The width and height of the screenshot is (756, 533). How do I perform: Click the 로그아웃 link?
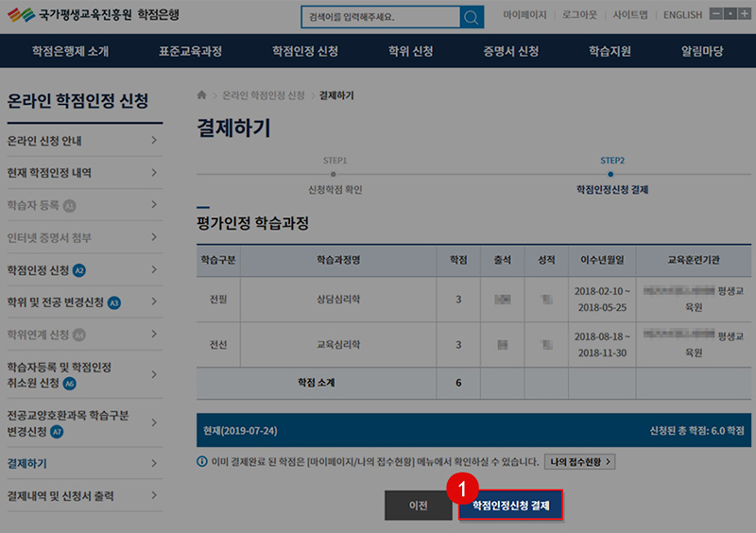581,15
